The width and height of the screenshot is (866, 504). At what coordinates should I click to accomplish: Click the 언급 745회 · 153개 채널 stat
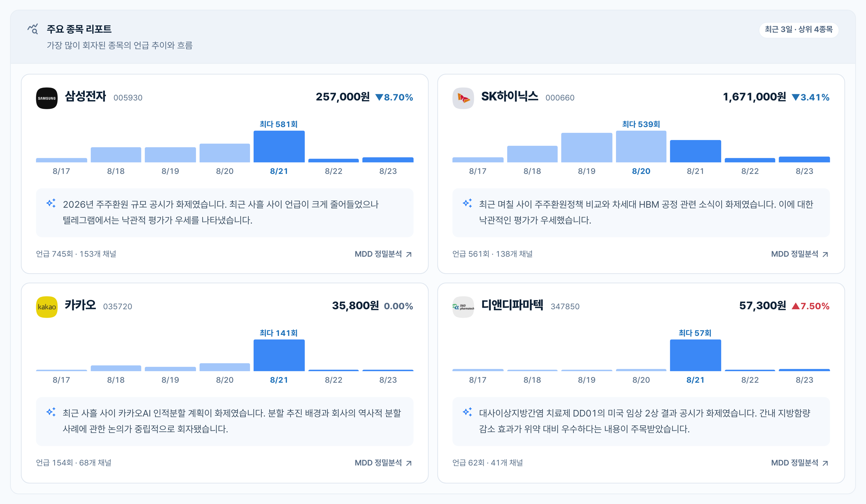point(76,254)
